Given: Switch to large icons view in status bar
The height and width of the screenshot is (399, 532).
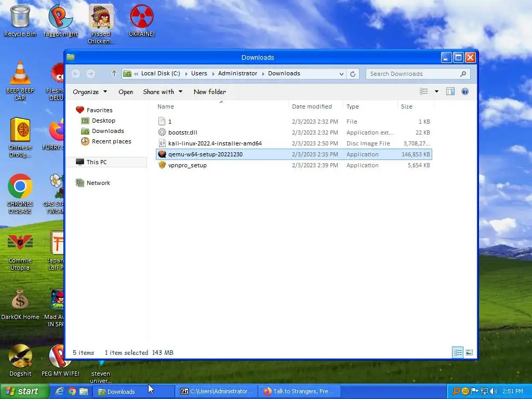Looking at the screenshot, I should (x=469, y=352).
